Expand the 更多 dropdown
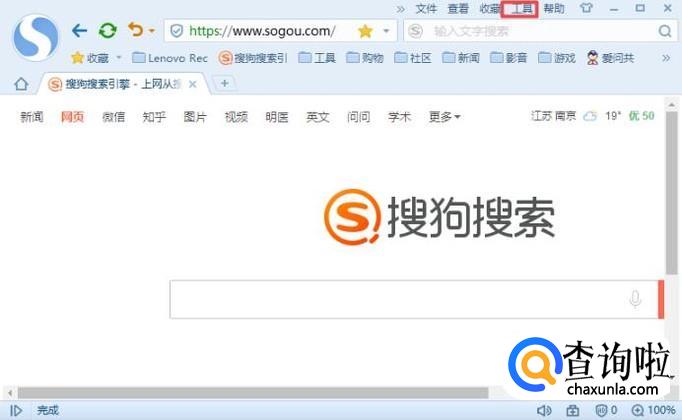 click(445, 117)
